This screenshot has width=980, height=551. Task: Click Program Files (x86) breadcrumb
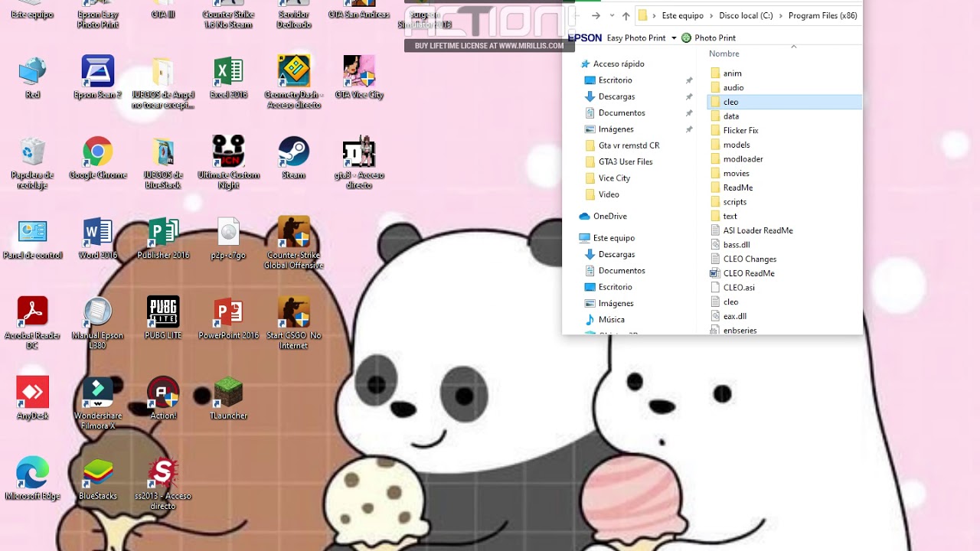point(822,15)
